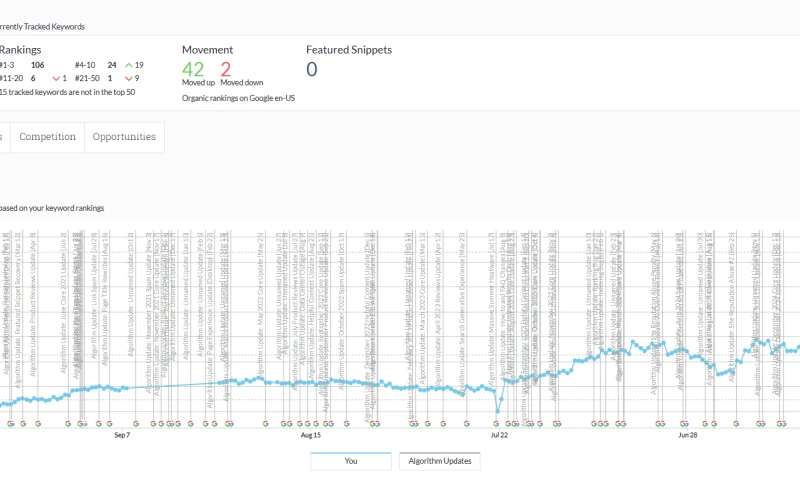Switch to the Opportunities tab

[124, 137]
